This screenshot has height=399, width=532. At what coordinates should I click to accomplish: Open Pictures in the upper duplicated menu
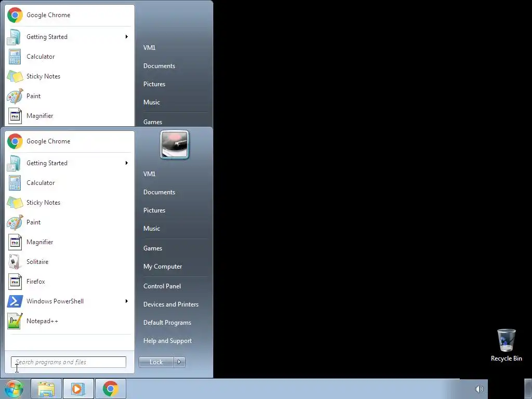154,84
